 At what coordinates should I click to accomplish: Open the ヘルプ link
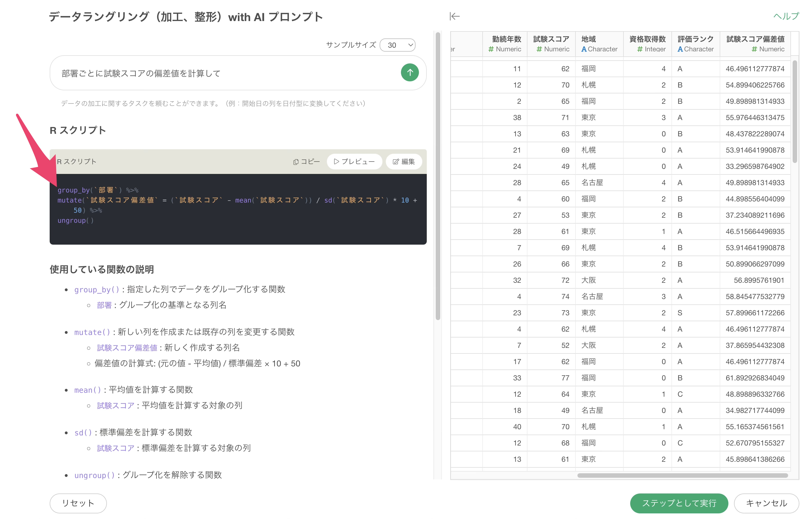pos(786,16)
